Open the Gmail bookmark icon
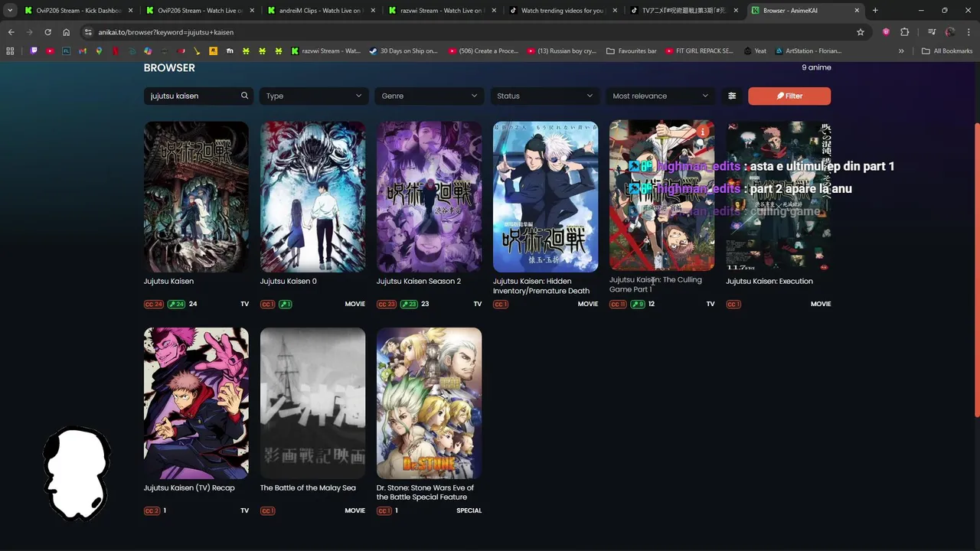Viewport: 980px width, 551px height. click(83, 51)
